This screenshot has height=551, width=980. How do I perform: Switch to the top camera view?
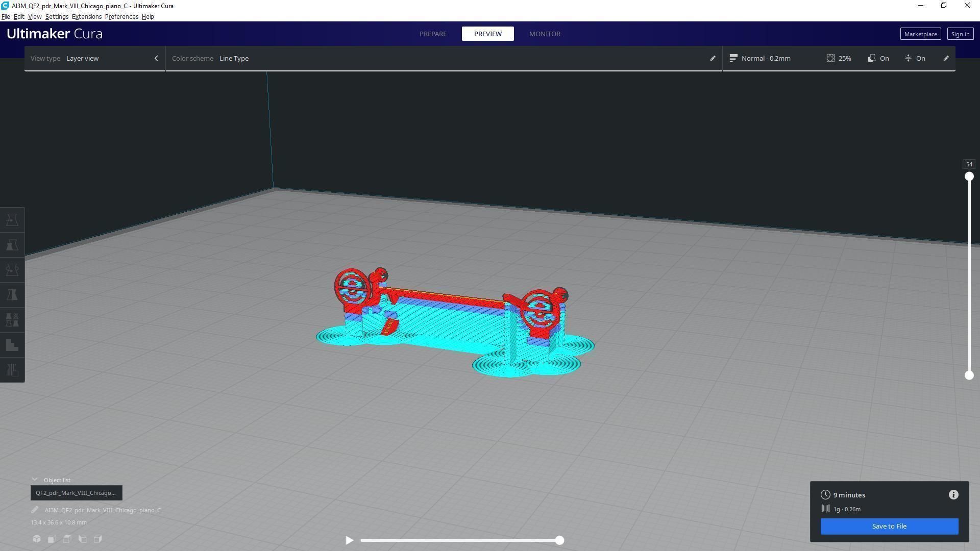coord(67,539)
